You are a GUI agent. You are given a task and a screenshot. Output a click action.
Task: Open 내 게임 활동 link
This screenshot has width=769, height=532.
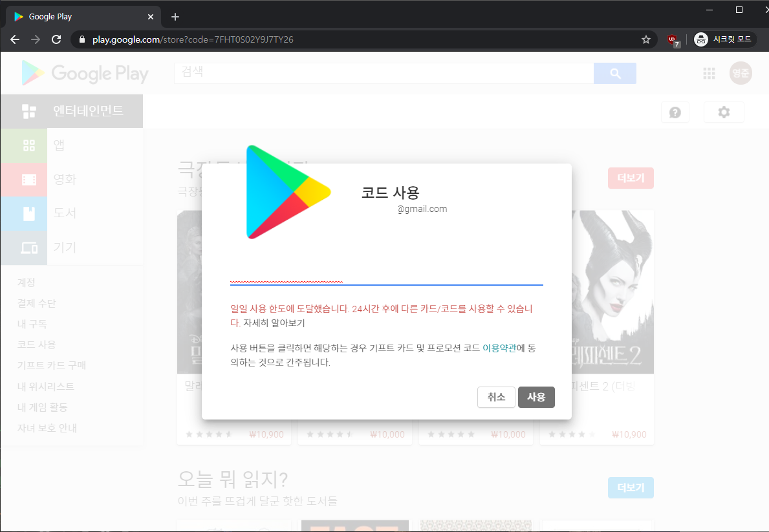pyautogui.click(x=42, y=407)
